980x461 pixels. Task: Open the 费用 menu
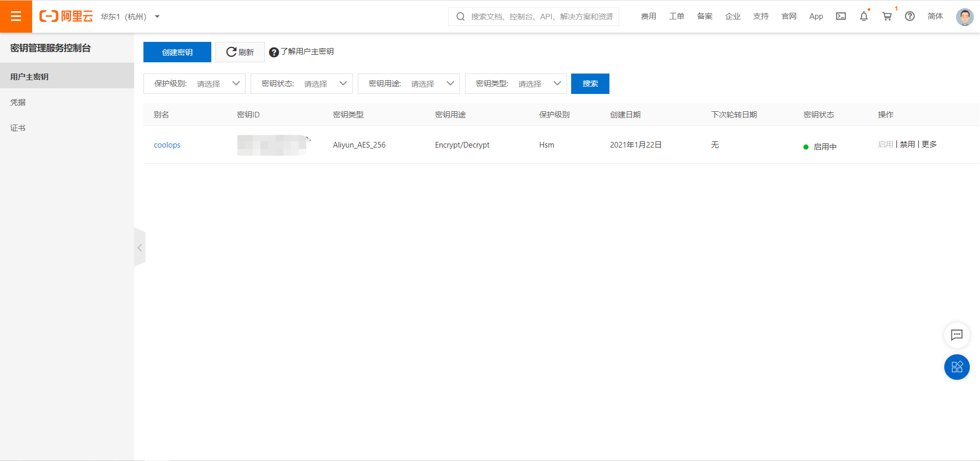pyautogui.click(x=648, y=16)
